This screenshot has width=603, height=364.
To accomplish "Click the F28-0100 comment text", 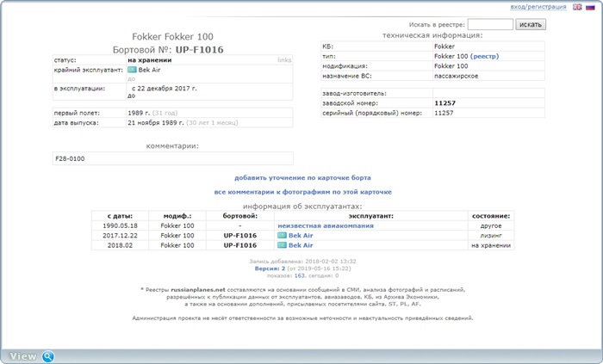I will [70, 158].
